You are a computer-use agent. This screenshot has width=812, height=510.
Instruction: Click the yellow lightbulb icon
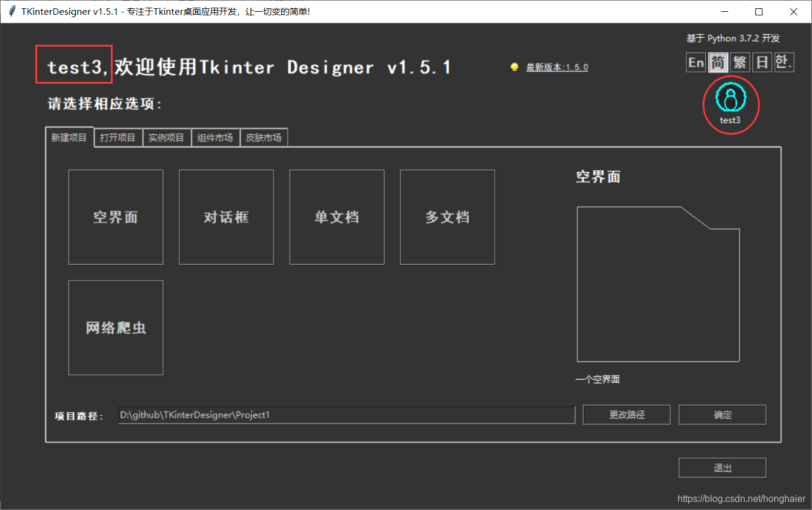tap(514, 67)
